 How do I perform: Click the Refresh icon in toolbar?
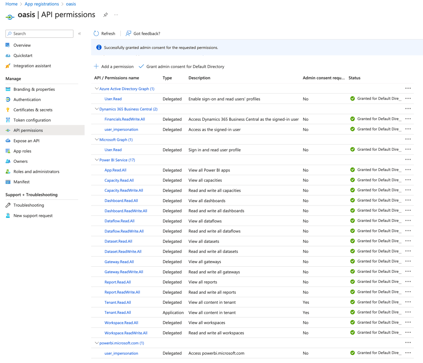click(x=96, y=33)
